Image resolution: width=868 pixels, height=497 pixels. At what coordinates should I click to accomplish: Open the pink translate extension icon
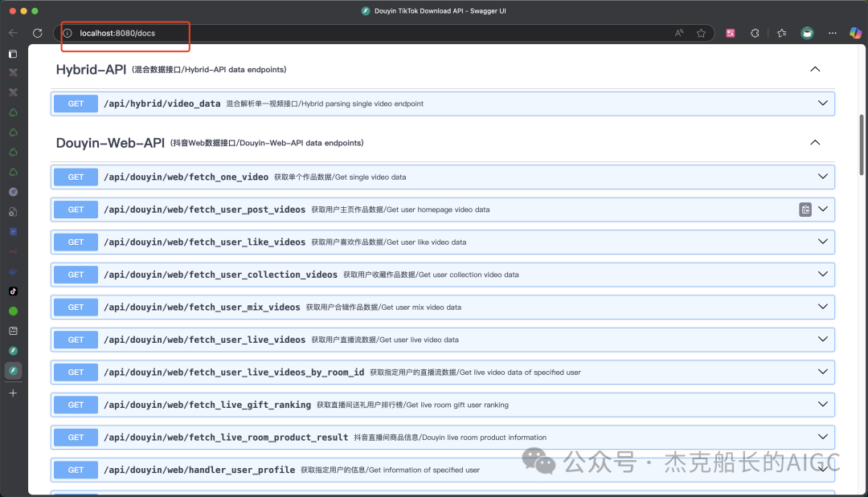pos(731,33)
